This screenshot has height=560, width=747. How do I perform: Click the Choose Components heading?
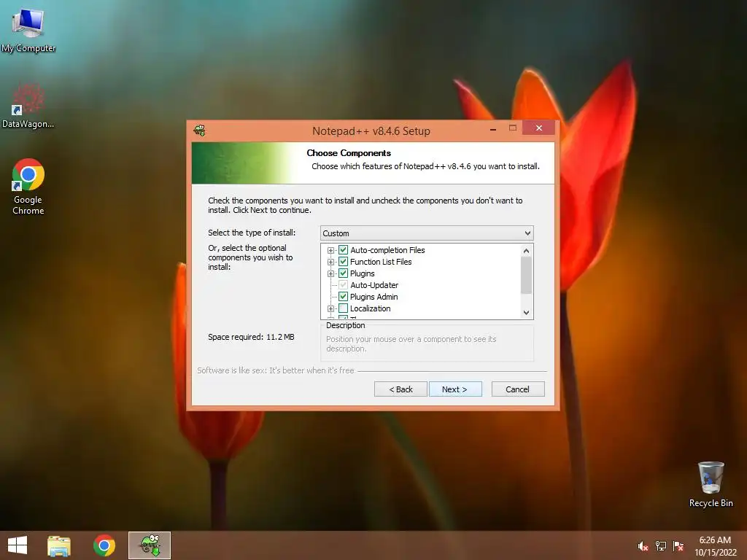(x=349, y=153)
